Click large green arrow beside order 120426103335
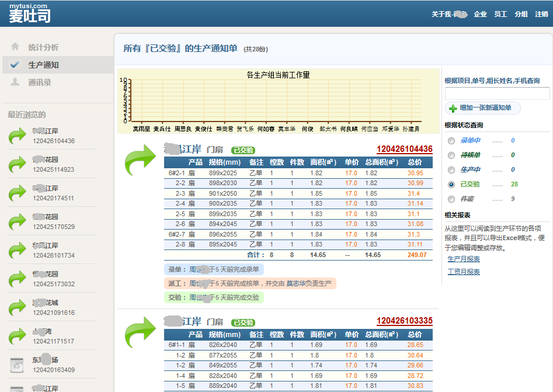The image size is (553, 392). [x=140, y=332]
